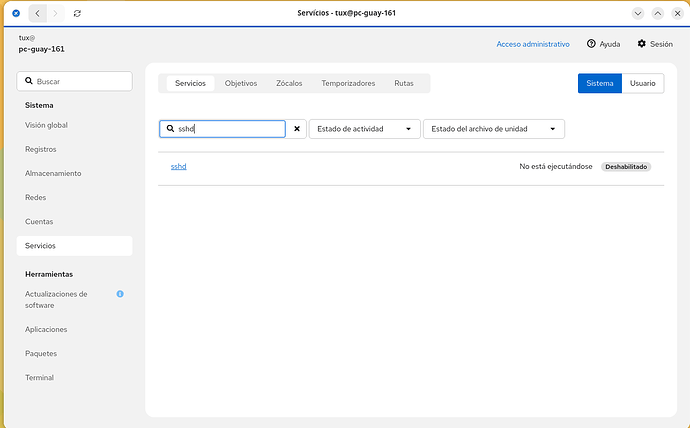
Task: Open Paquetes in sidebar
Action: pos(74,354)
